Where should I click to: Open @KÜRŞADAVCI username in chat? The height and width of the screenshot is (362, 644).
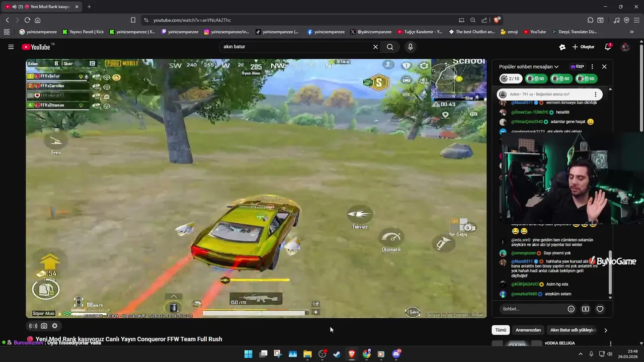point(525,284)
